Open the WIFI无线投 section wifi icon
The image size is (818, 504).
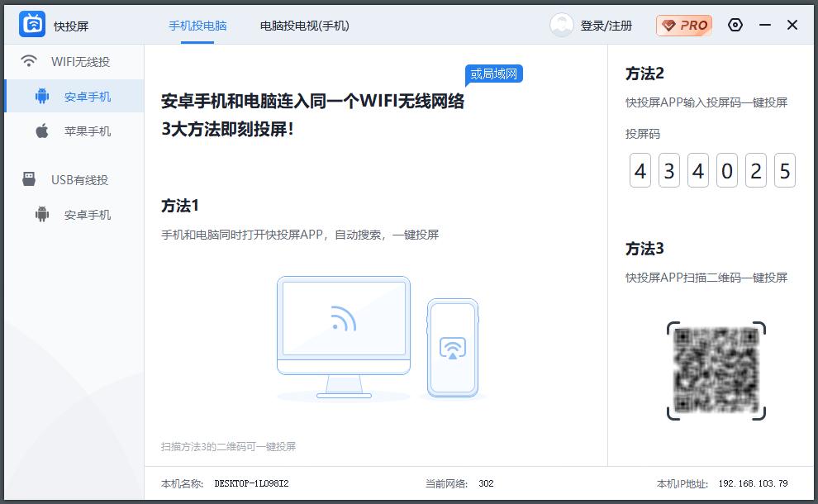[31, 60]
